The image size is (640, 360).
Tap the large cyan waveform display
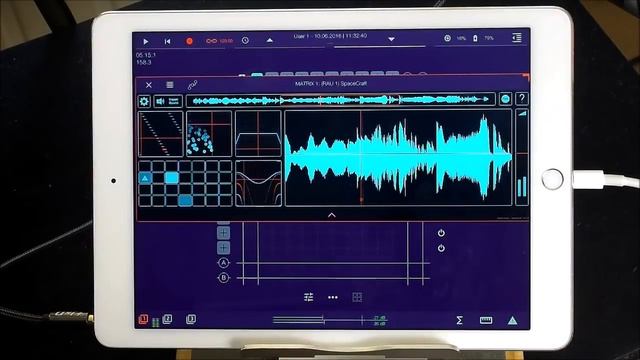coord(398,158)
